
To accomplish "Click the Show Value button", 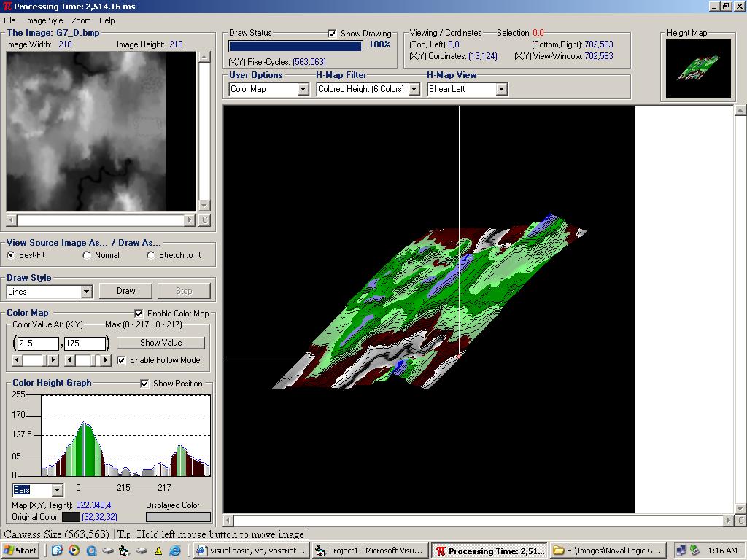I will (160, 343).
